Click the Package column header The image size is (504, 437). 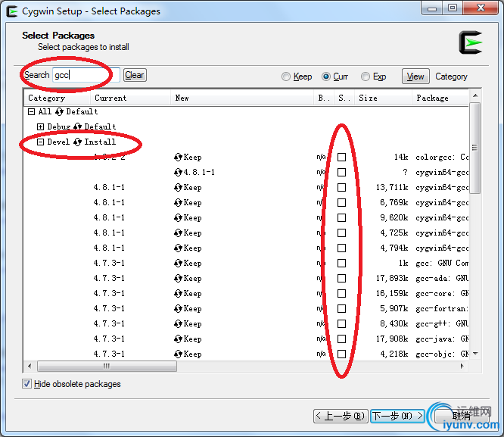click(x=440, y=98)
